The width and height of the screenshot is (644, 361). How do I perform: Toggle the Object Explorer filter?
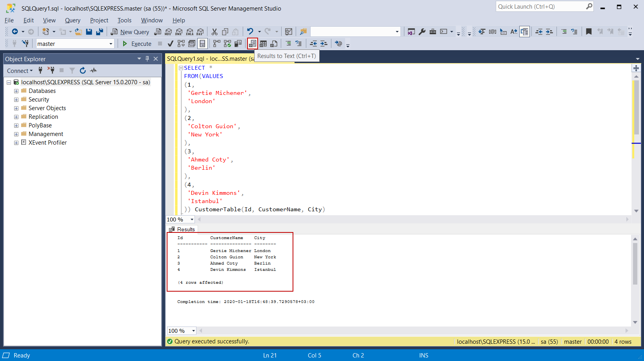72,71
